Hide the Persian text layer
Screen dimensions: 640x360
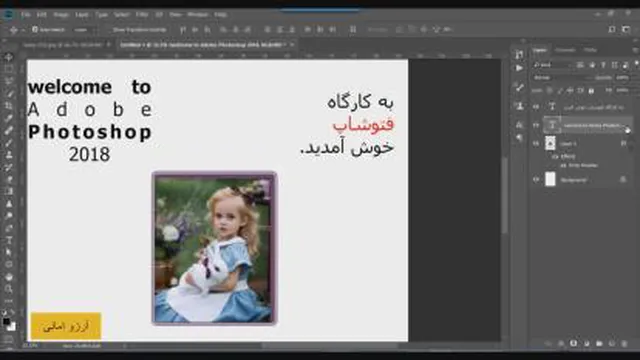coord(536,107)
